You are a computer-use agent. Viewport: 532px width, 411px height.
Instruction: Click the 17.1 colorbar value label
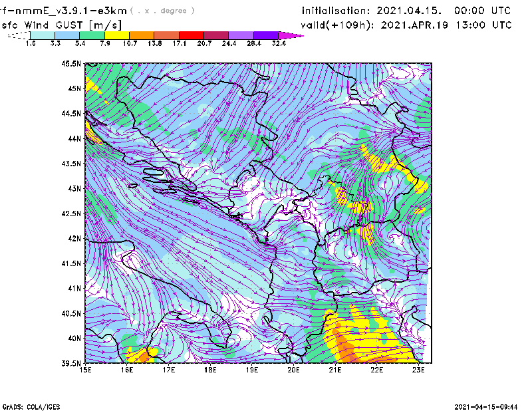point(180,43)
